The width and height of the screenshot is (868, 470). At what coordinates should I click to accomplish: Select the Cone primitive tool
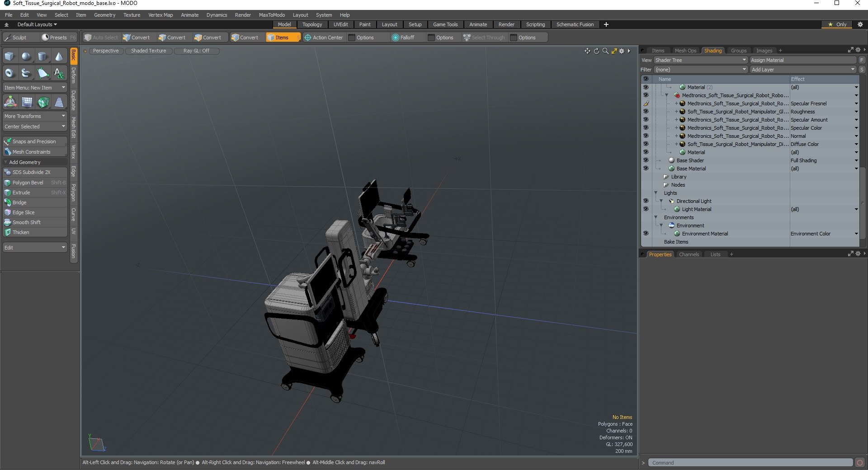tap(59, 56)
